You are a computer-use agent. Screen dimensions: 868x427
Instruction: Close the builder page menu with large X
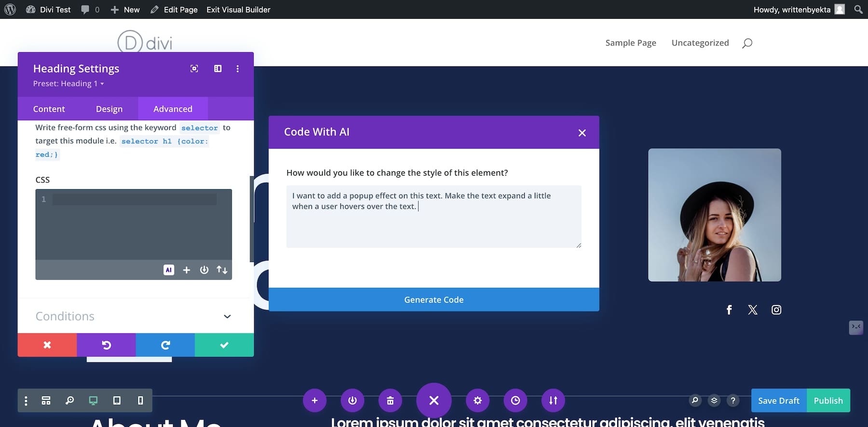(434, 400)
